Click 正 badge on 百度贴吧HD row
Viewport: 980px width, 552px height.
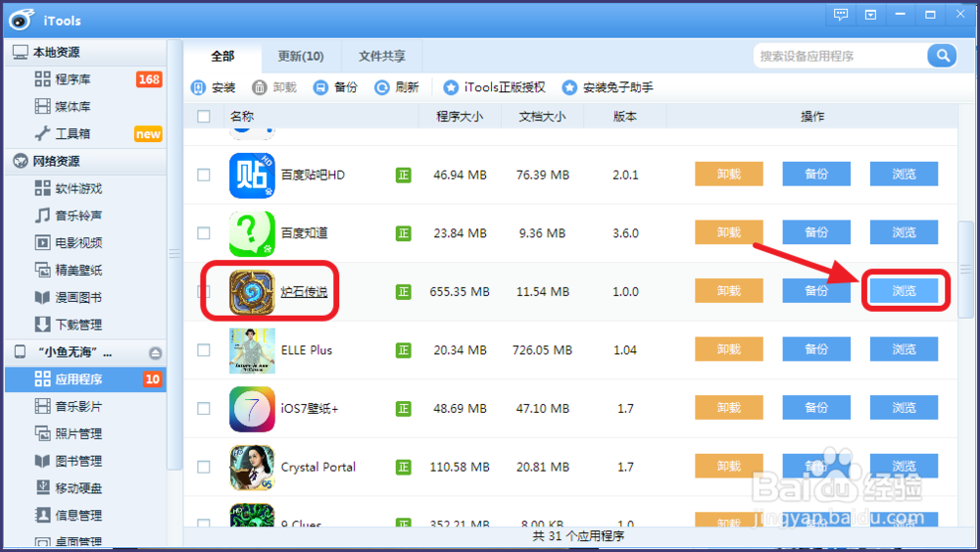pyautogui.click(x=404, y=176)
